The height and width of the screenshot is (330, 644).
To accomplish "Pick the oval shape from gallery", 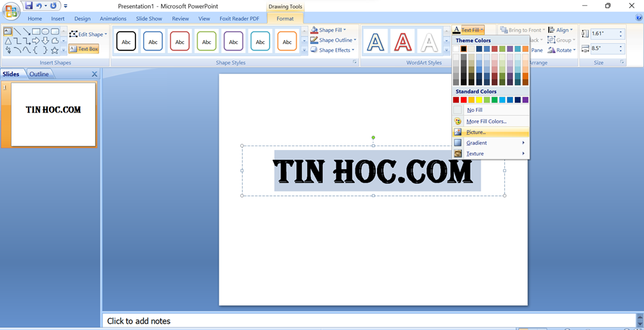I will click(x=46, y=31).
